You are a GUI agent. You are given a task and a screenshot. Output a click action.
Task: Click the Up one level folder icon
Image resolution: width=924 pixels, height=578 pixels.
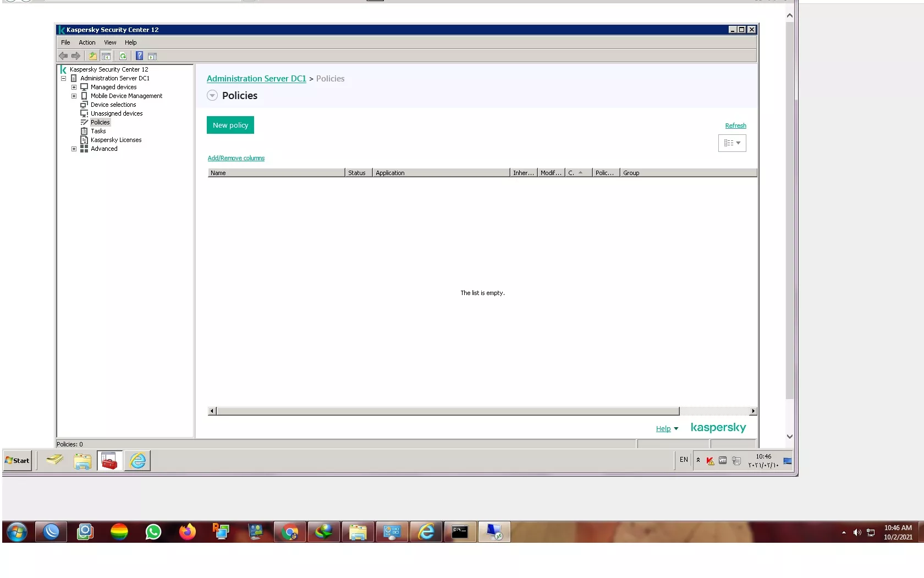pyautogui.click(x=93, y=56)
